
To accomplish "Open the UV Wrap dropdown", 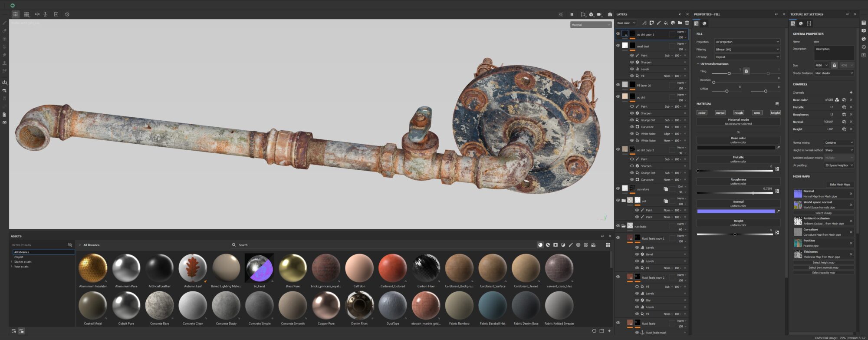I will pos(747,57).
